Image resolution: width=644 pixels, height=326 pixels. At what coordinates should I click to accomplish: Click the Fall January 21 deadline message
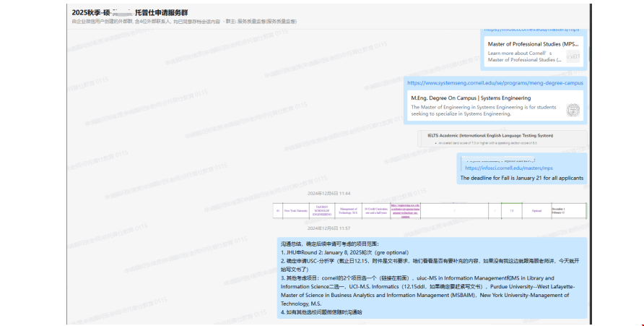pyautogui.click(x=521, y=178)
